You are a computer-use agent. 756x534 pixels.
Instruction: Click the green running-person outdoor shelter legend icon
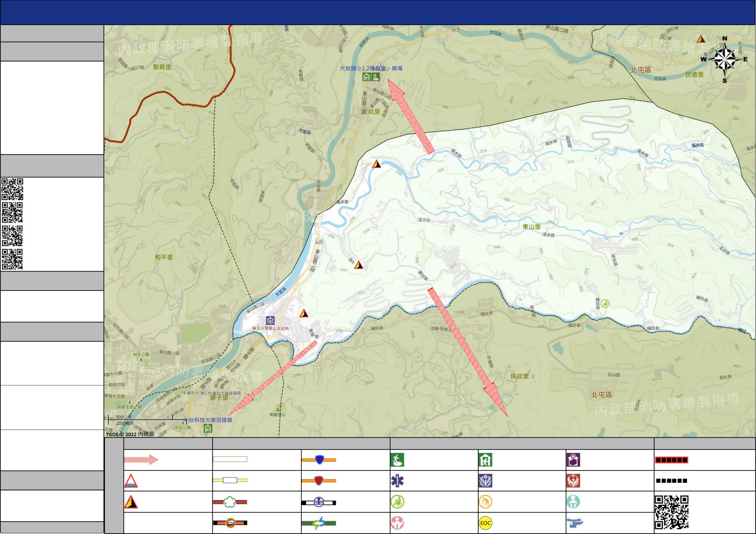397,460
